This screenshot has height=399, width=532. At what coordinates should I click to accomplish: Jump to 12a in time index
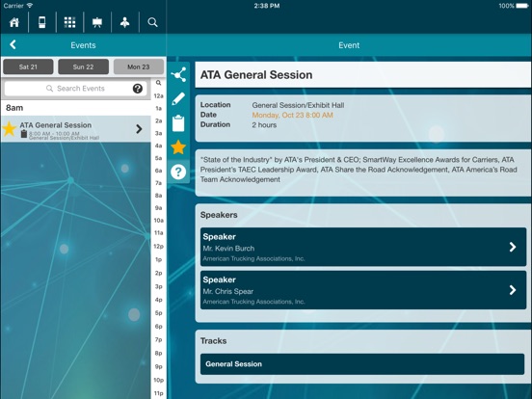(x=158, y=96)
